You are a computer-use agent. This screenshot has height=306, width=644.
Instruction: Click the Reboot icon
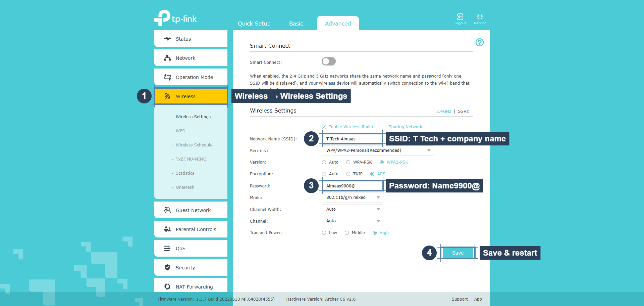click(480, 17)
